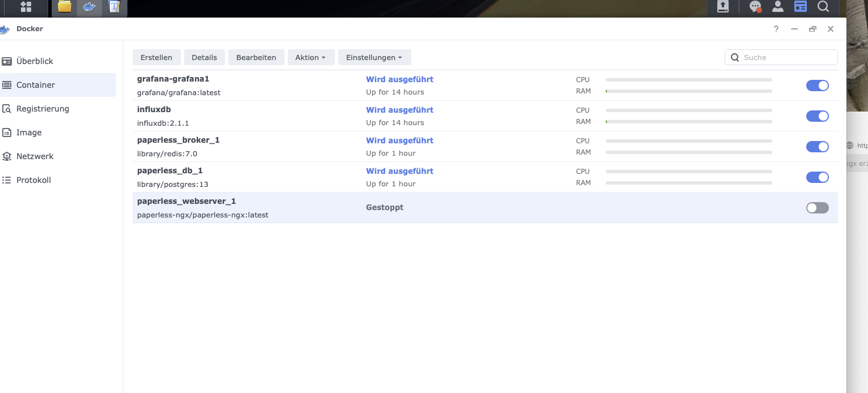The image size is (868, 393).
Task: Open the notifications speech bubble icon
Action: pyautogui.click(x=755, y=7)
